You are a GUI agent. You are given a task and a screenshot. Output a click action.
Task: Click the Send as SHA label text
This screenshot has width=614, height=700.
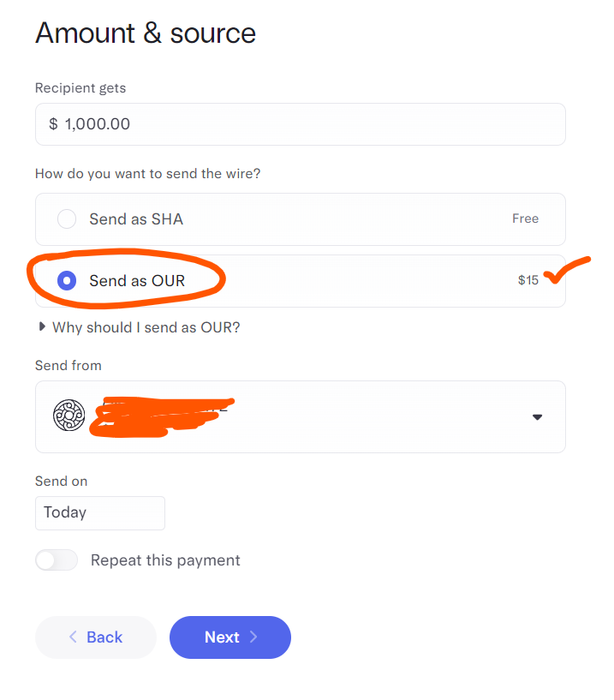coord(136,219)
